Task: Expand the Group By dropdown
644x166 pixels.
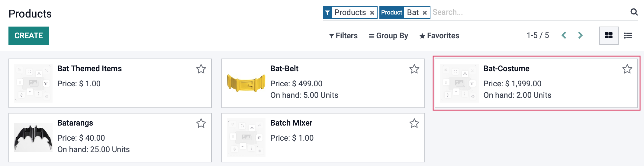Action: [388, 36]
